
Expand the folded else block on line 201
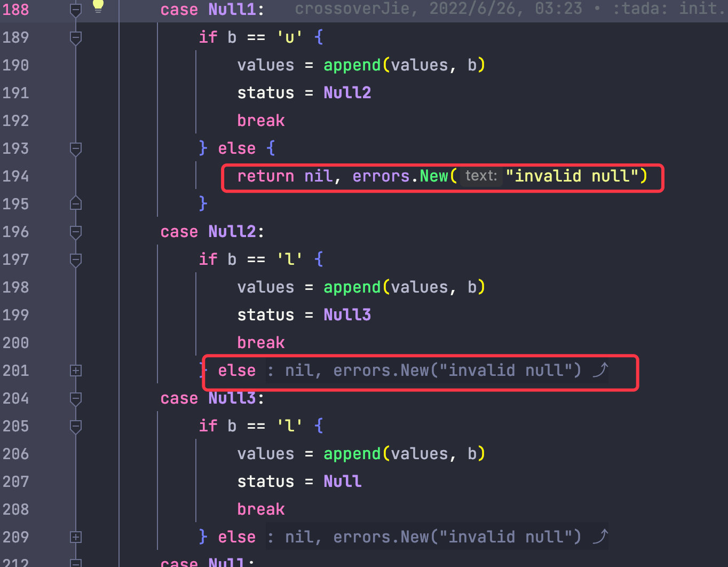click(76, 371)
